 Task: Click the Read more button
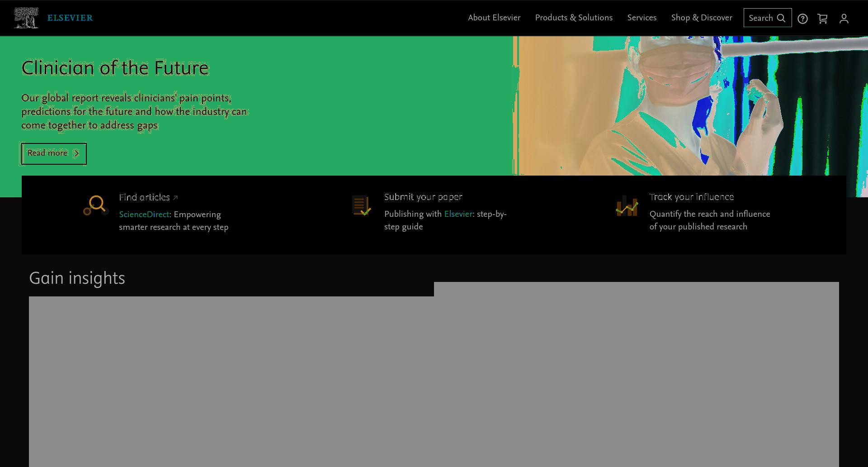pos(54,153)
